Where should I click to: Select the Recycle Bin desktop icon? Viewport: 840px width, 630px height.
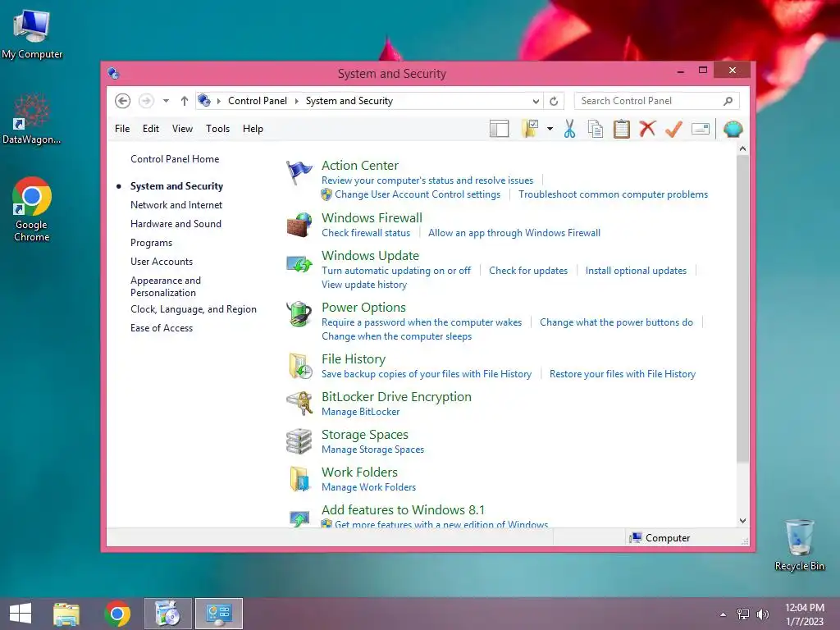[799, 545]
